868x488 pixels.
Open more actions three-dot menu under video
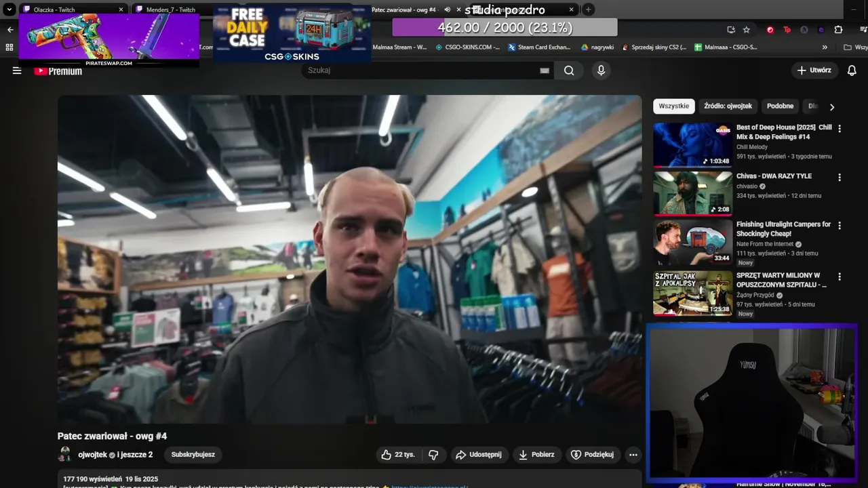coord(633,455)
